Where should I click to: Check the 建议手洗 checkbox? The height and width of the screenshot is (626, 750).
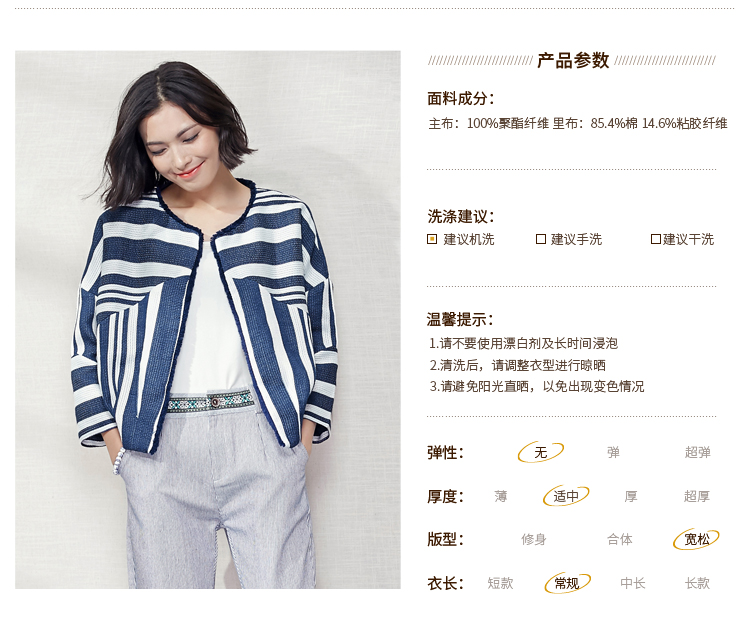coord(541,239)
